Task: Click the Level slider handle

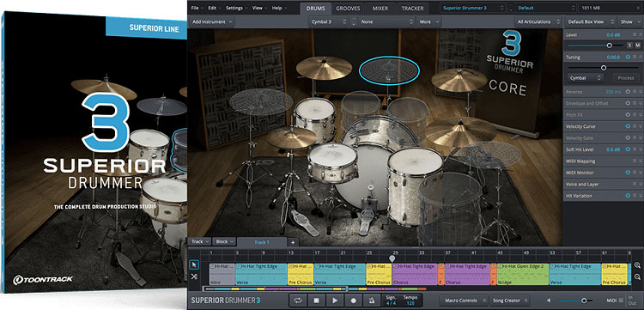Action: pyautogui.click(x=609, y=46)
